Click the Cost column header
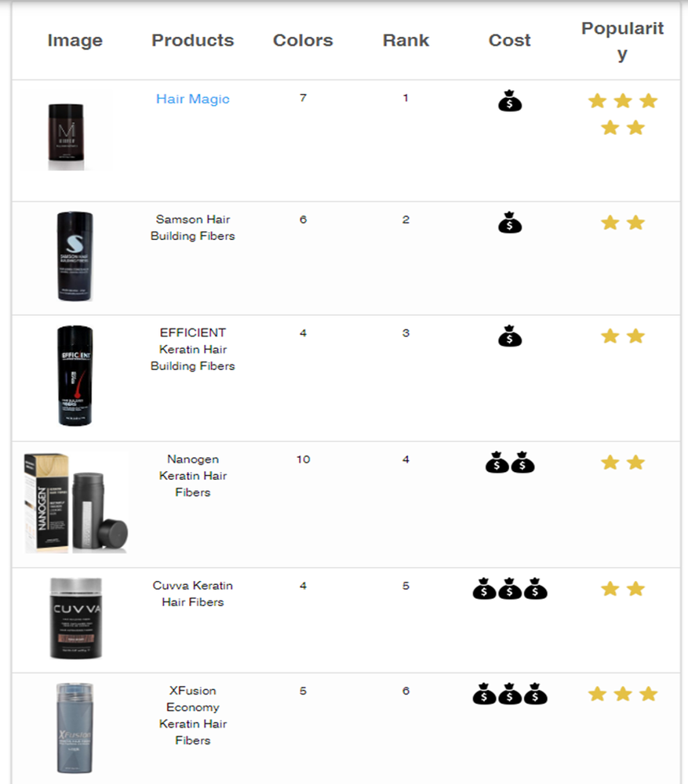This screenshot has height=784, width=688. click(x=510, y=41)
